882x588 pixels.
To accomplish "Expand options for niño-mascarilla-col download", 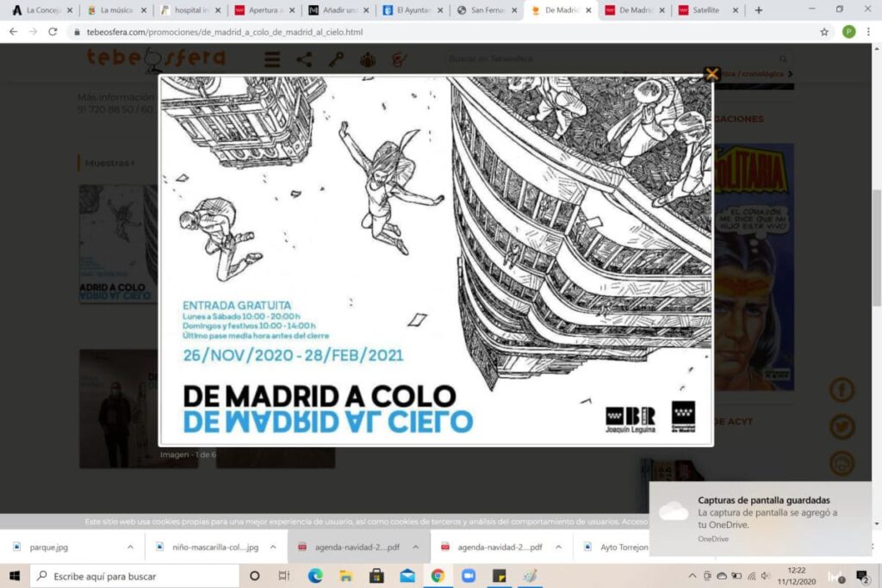I will coord(273,547).
